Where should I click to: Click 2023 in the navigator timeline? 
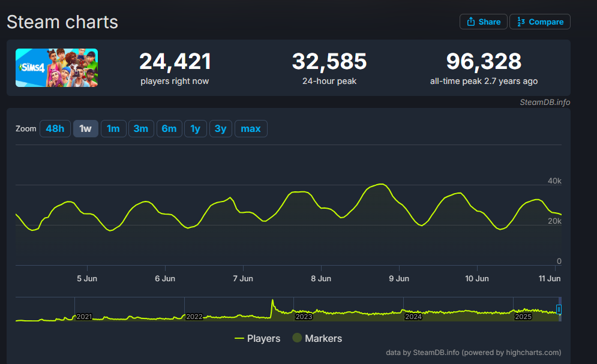(304, 316)
